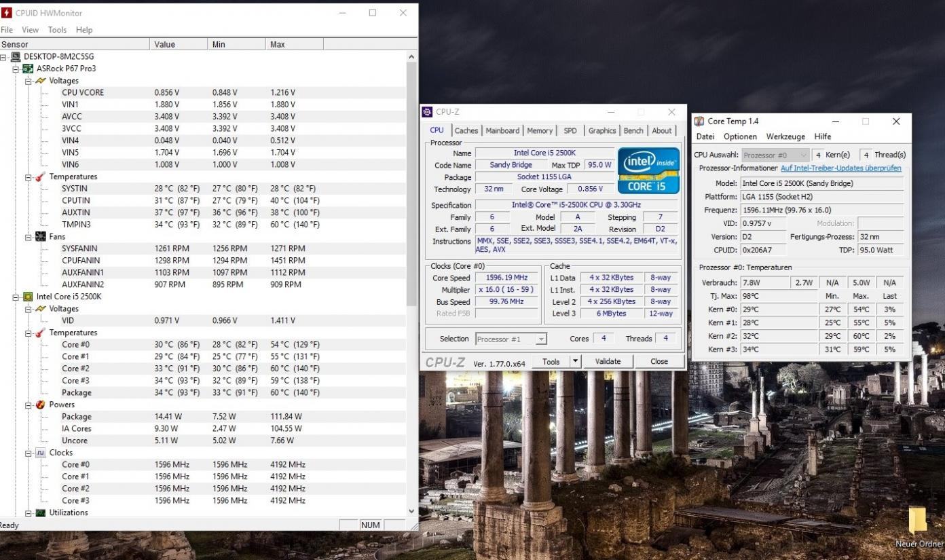The height and width of the screenshot is (560, 945).
Task: Click the Intel Core i5 logo in CPU-Z
Action: pyautogui.click(x=648, y=170)
